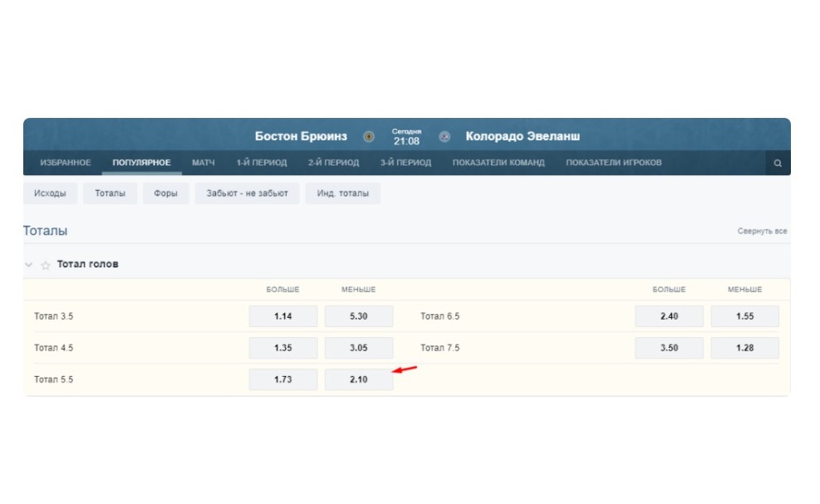
Task: Open the Показатели команд tab
Action: 498,163
